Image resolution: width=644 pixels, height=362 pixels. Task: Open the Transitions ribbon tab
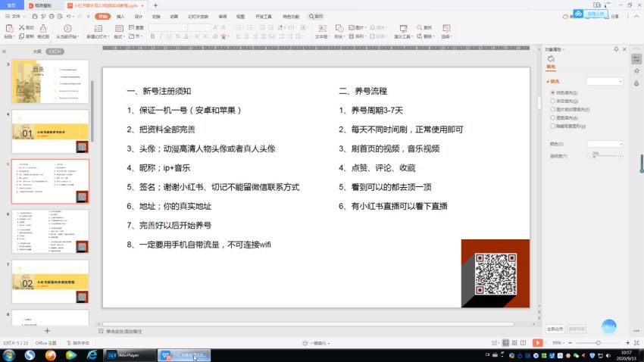point(156,17)
